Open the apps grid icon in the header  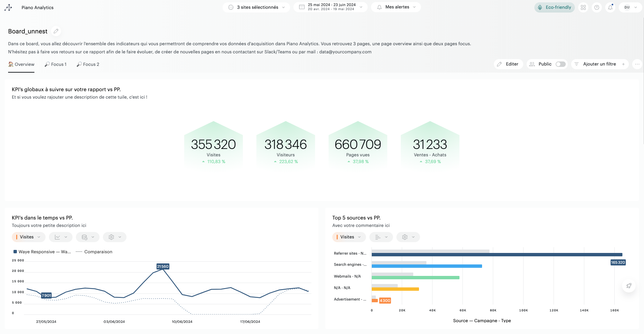[x=583, y=7]
